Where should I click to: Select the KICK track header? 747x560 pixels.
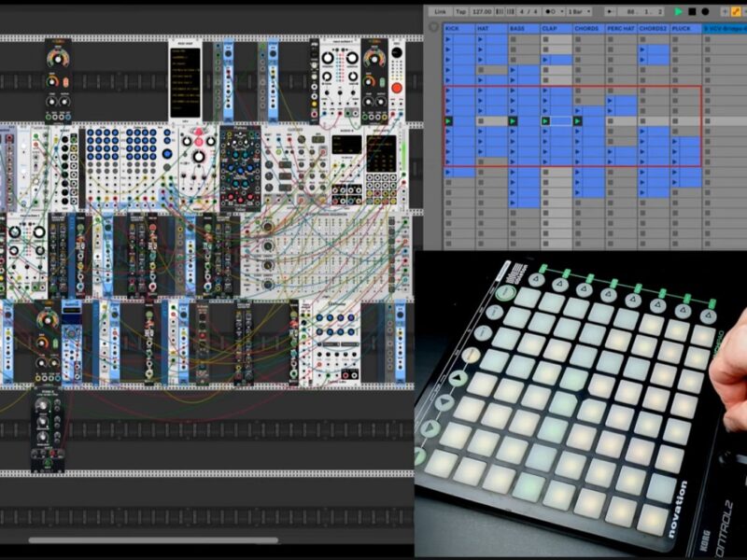[x=453, y=29]
